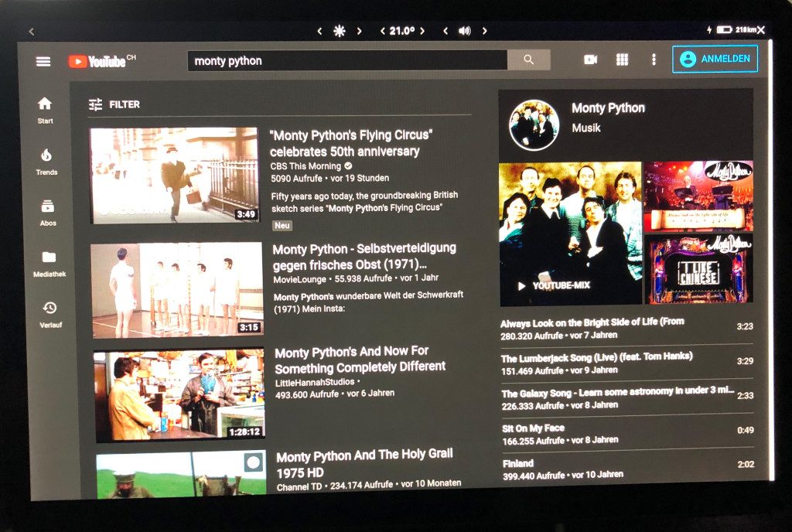The image size is (792, 532).
Task: Close the browser with the X icon
Action: [x=761, y=30]
